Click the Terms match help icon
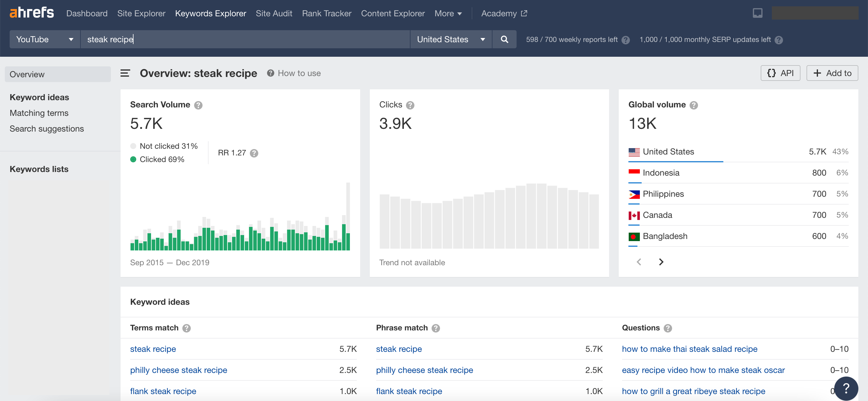Viewport: 868px width, 401px height. click(x=186, y=328)
